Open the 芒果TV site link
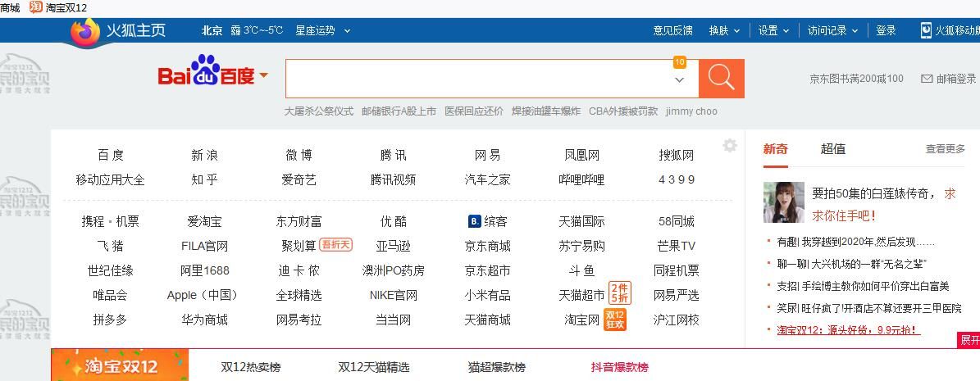This screenshot has height=381, width=980. (x=677, y=246)
